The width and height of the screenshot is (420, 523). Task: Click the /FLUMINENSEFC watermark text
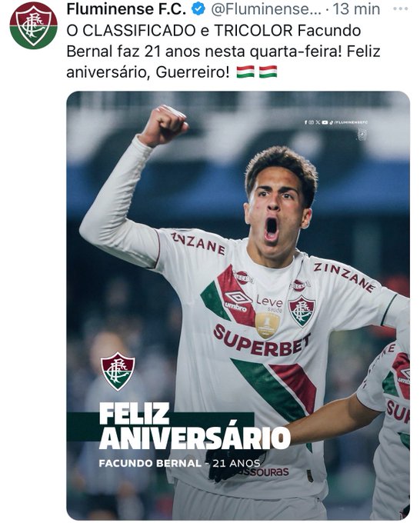351,122
